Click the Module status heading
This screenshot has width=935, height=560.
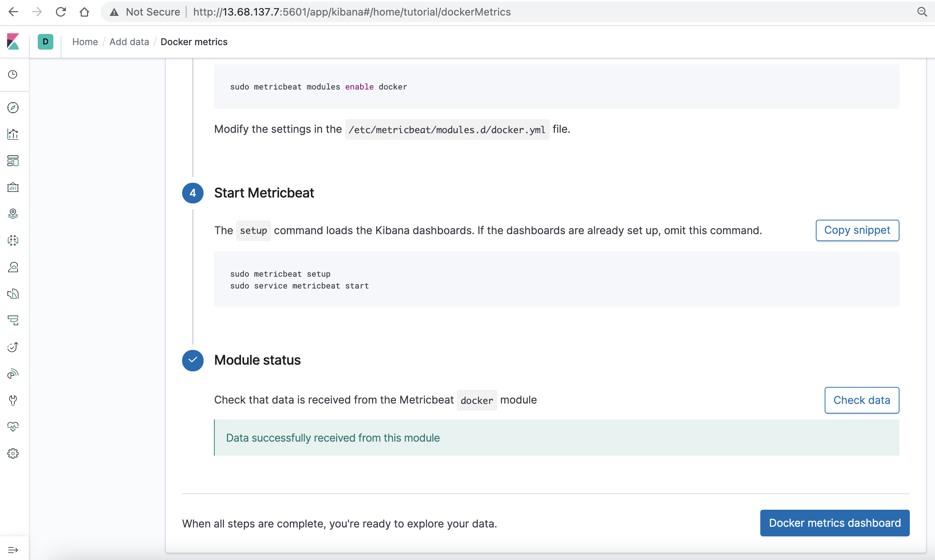[x=257, y=360]
